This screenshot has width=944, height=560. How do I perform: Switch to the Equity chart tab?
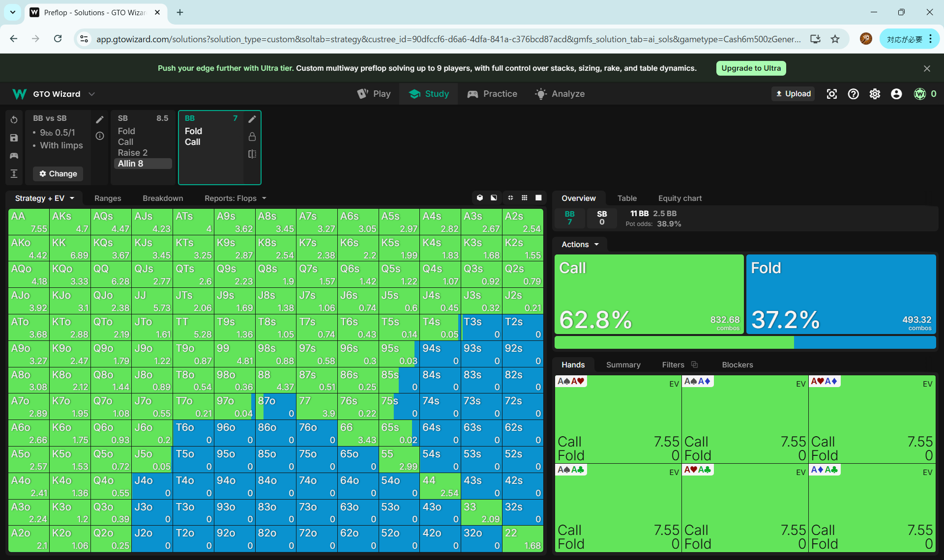679,198
